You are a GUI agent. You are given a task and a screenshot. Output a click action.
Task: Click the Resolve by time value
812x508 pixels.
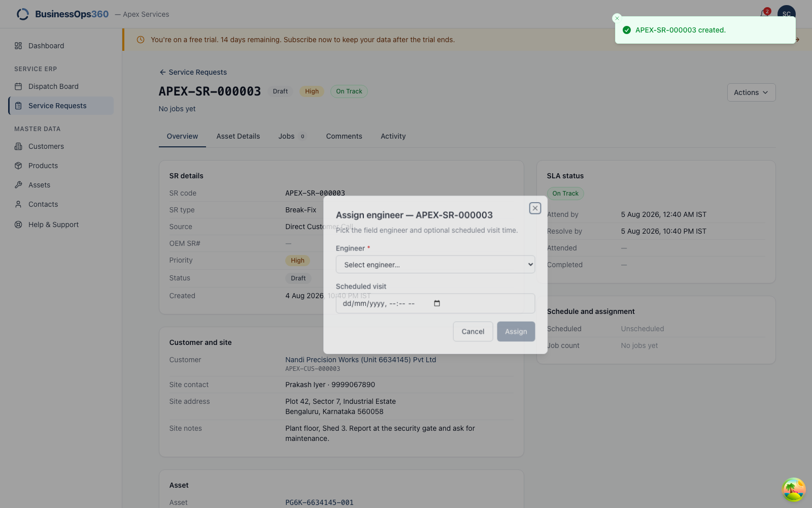[664, 231]
